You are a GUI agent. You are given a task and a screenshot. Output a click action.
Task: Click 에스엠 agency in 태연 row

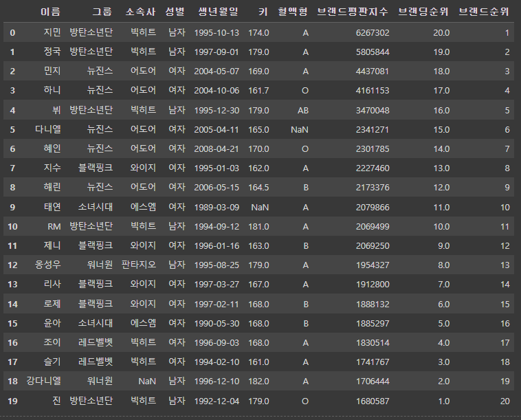tap(143, 208)
